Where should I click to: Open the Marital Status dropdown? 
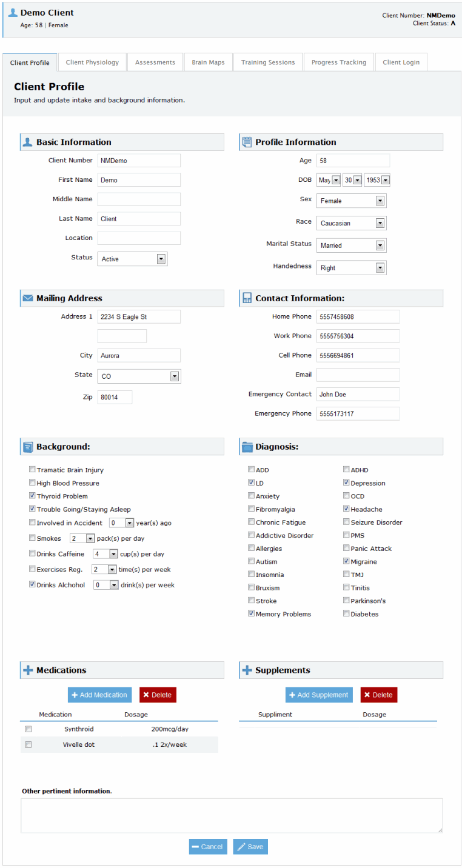pos(380,245)
